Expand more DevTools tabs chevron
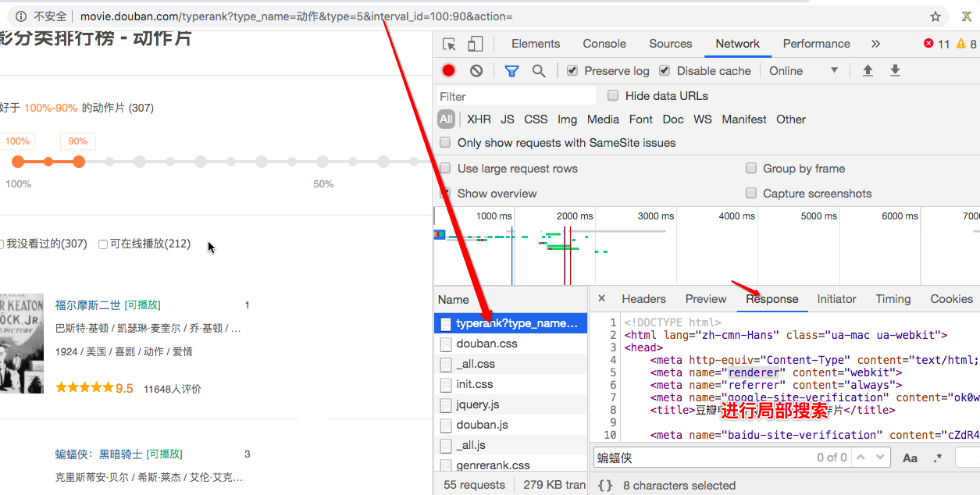 coord(875,44)
